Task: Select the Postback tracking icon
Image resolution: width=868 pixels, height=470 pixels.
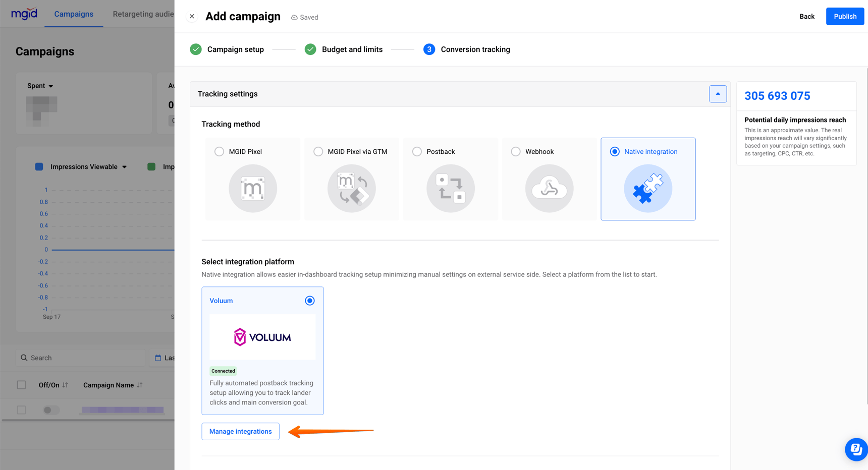Action: (x=450, y=188)
